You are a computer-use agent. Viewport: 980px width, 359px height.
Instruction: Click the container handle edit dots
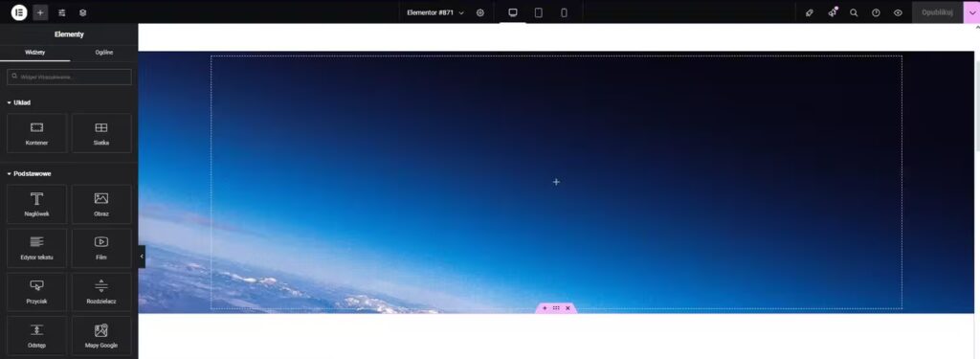556,308
